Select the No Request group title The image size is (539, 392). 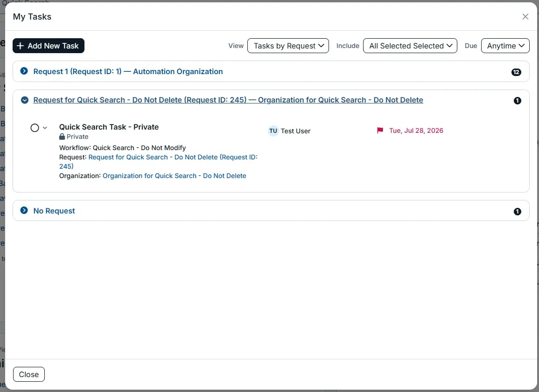click(54, 211)
